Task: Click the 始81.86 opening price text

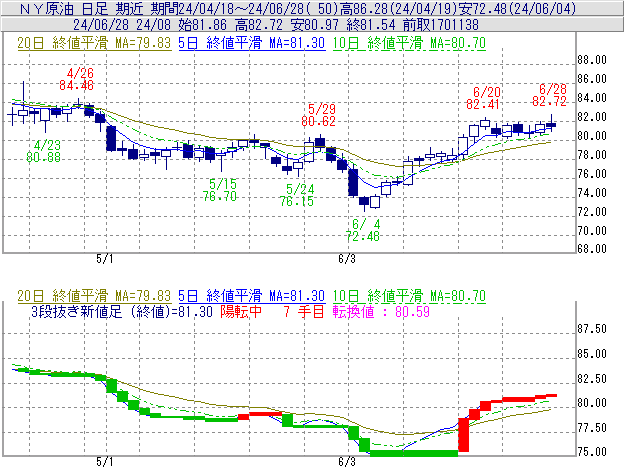Action: tap(203, 25)
